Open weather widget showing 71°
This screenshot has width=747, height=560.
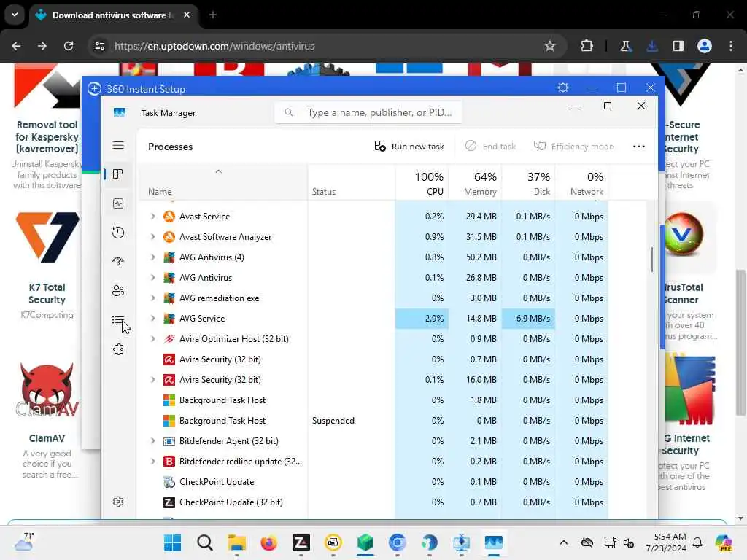click(x=24, y=542)
